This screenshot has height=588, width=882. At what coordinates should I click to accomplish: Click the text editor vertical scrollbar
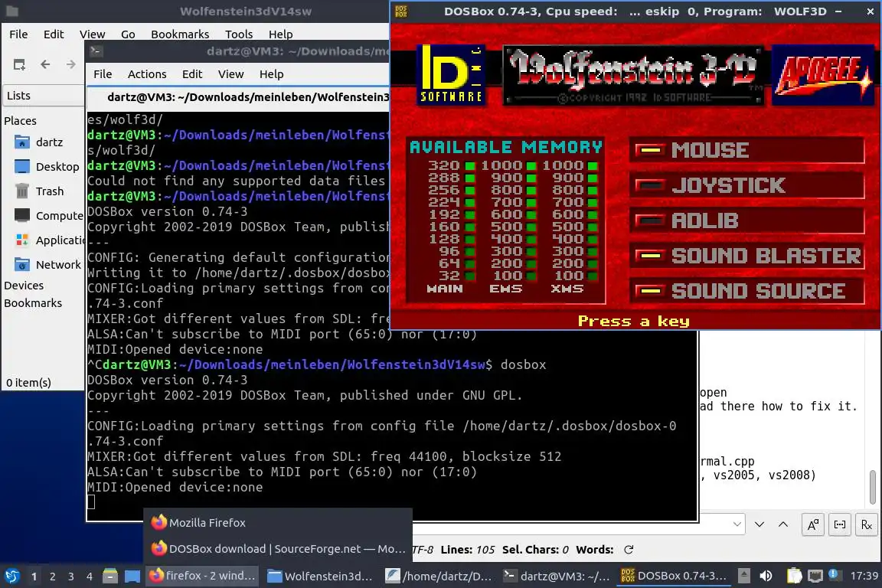pos(873,487)
